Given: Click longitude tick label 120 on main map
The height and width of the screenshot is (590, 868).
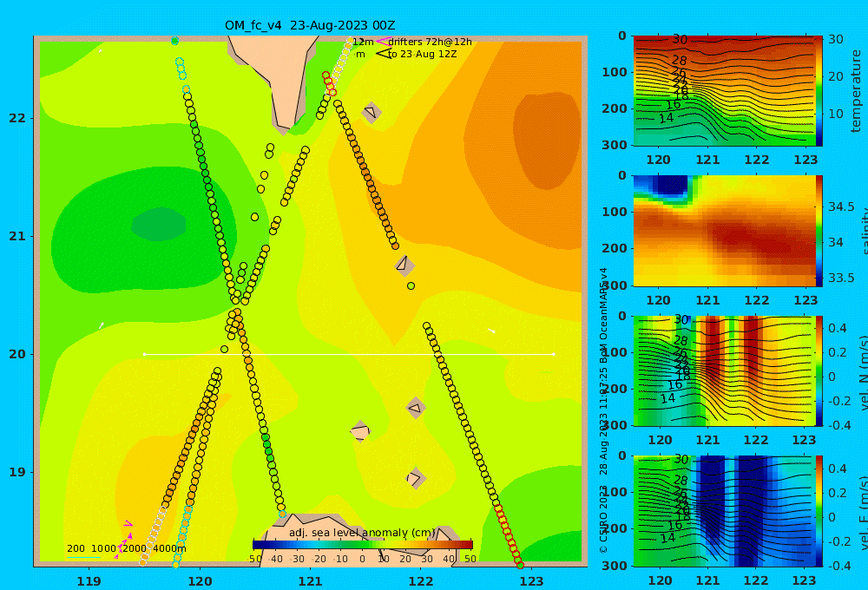Looking at the screenshot, I should (x=200, y=581).
